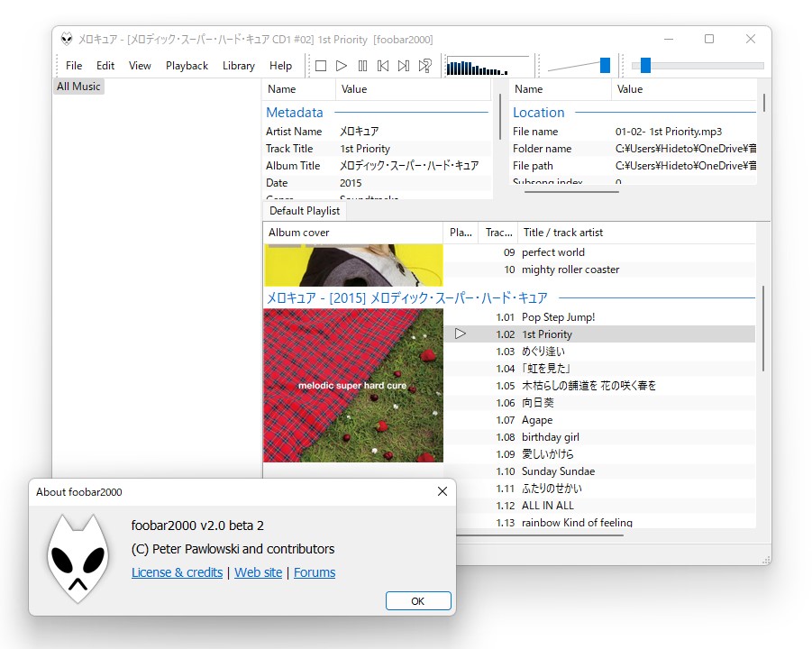Click the playback indicator next to 1st Priority
812x649 pixels.
coord(461,334)
